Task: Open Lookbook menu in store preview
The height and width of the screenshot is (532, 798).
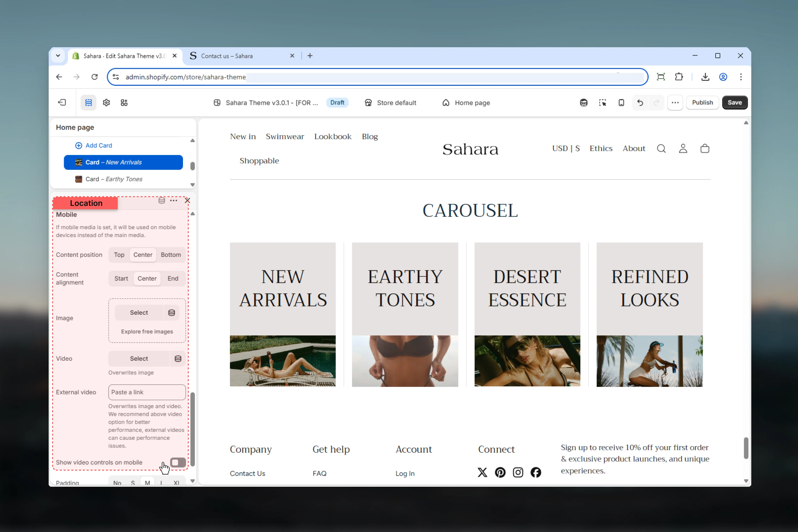Action: (333, 136)
